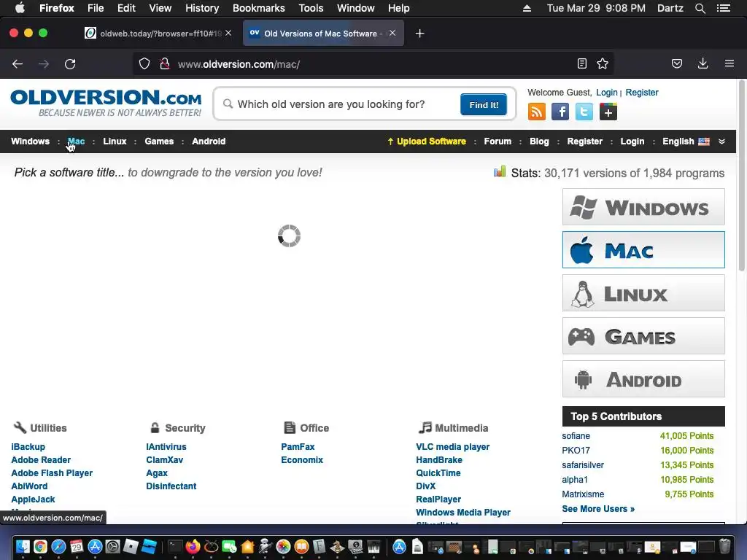Open a new tab with plus button
This screenshot has width=747, height=560.
point(419,34)
